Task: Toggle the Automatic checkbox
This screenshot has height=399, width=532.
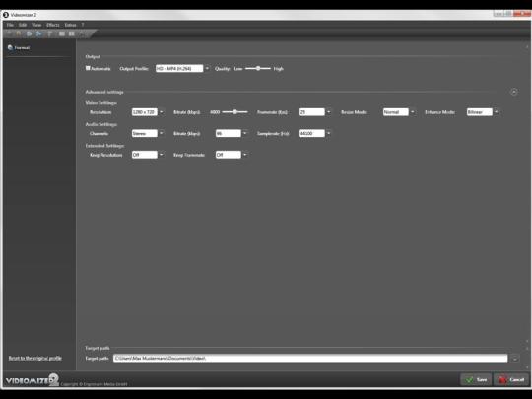Action: click(88, 68)
